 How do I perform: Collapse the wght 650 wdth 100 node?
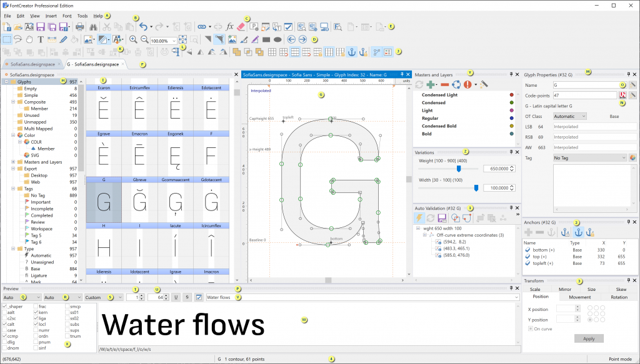tap(418, 229)
